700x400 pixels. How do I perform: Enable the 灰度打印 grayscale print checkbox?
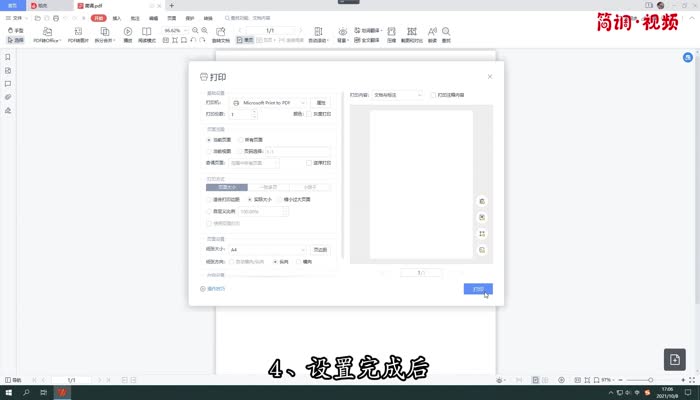click(x=309, y=114)
